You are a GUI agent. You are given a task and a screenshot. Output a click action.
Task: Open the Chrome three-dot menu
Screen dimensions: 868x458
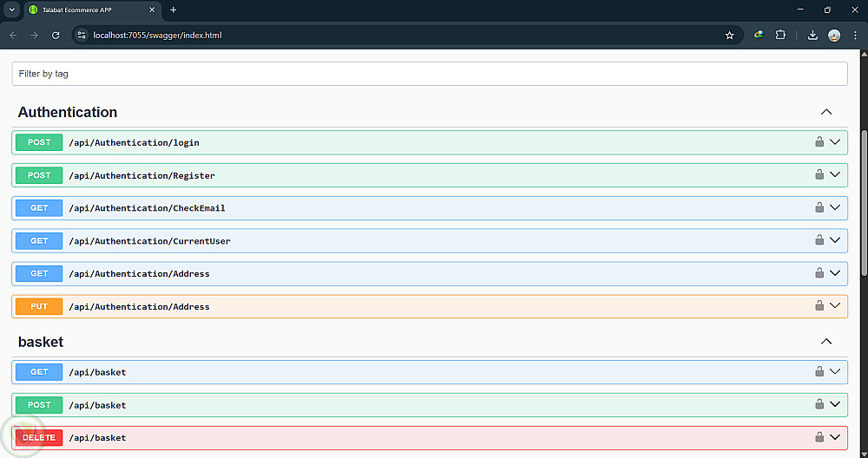[x=855, y=36]
